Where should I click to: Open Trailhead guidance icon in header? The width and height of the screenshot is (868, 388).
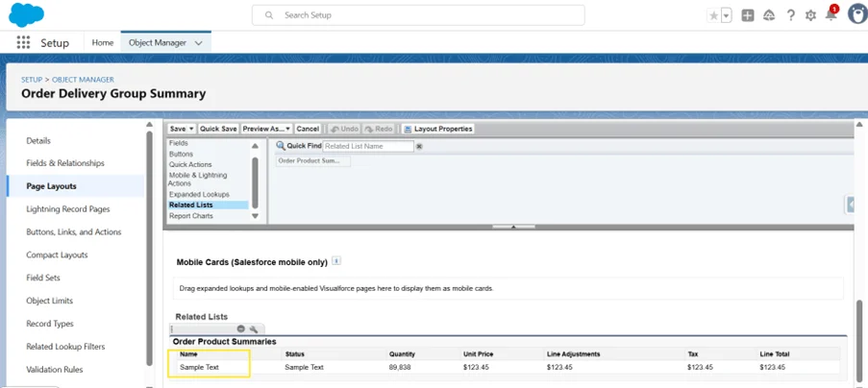(769, 15)
